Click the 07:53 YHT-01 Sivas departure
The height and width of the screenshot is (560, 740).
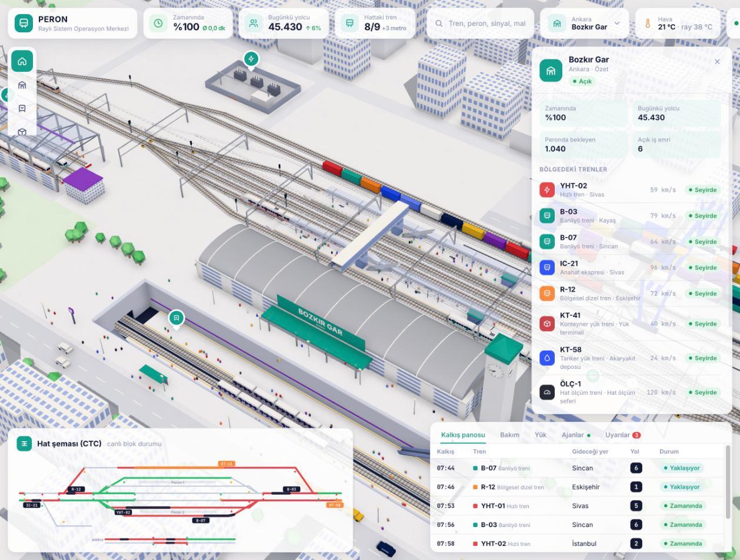(578, 506)
